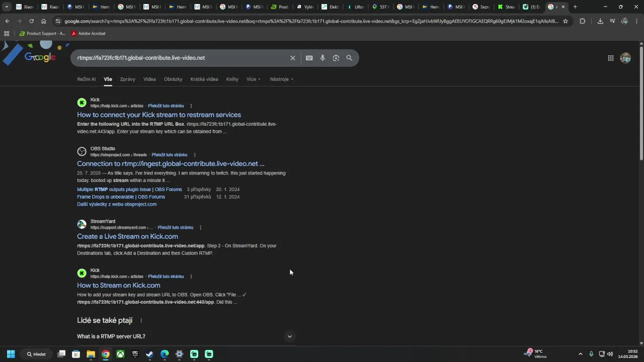The height and width of the screenshot is (362, 644).
Task: Clear the Google search box with the X
Action: coord(292,58)
